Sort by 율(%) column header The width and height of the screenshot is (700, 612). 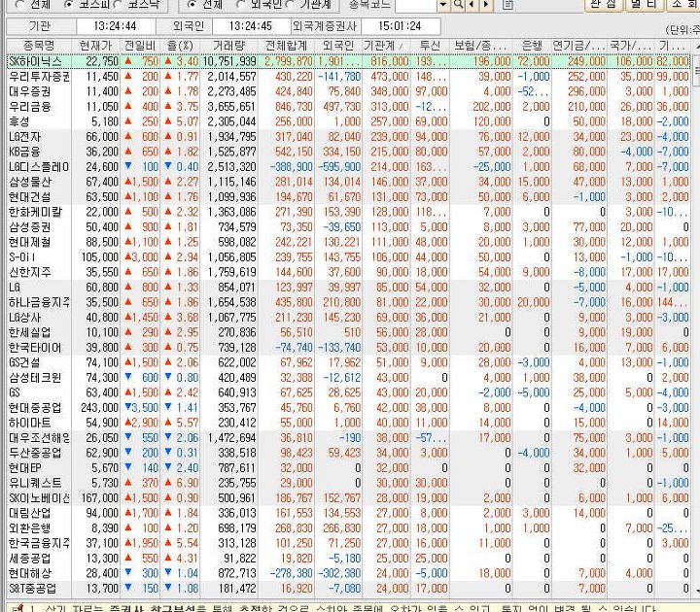click(180, 46)
